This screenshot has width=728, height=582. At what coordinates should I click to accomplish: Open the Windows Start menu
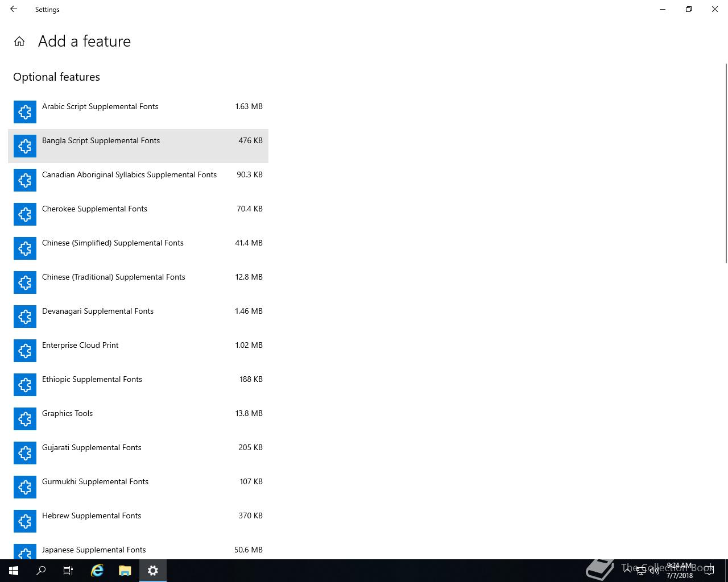(14, 571)
